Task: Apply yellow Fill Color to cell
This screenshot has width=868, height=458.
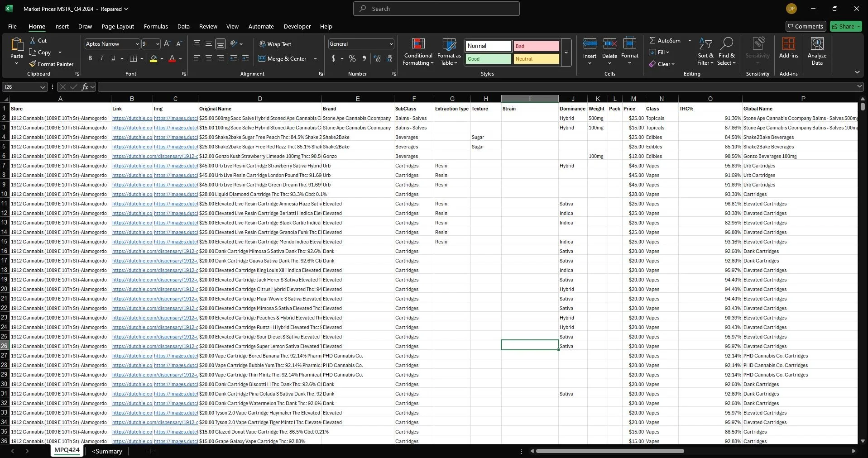Action: click(153, 58)
